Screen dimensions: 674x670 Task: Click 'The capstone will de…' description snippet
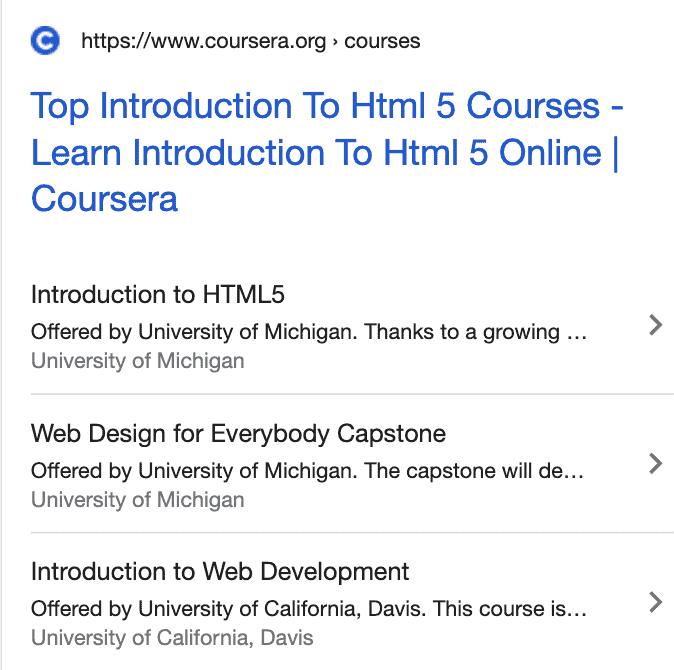coord(474,471)
